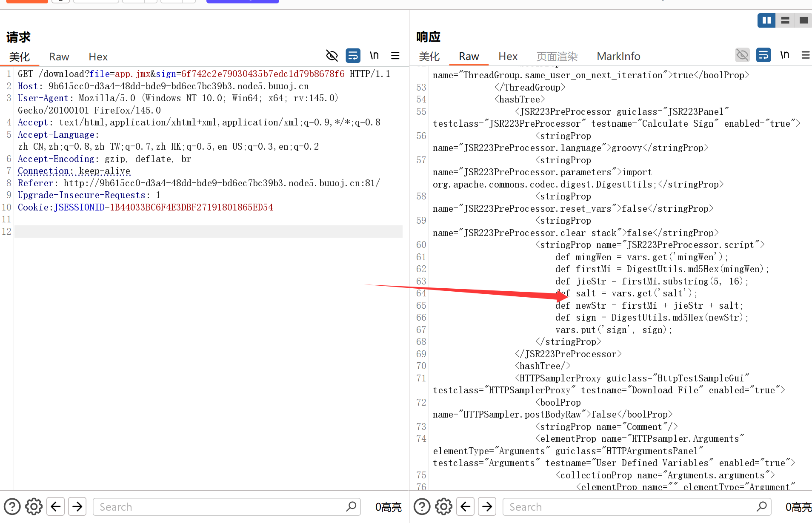Click the Connection keep-alive header

[x=74, y=171]
